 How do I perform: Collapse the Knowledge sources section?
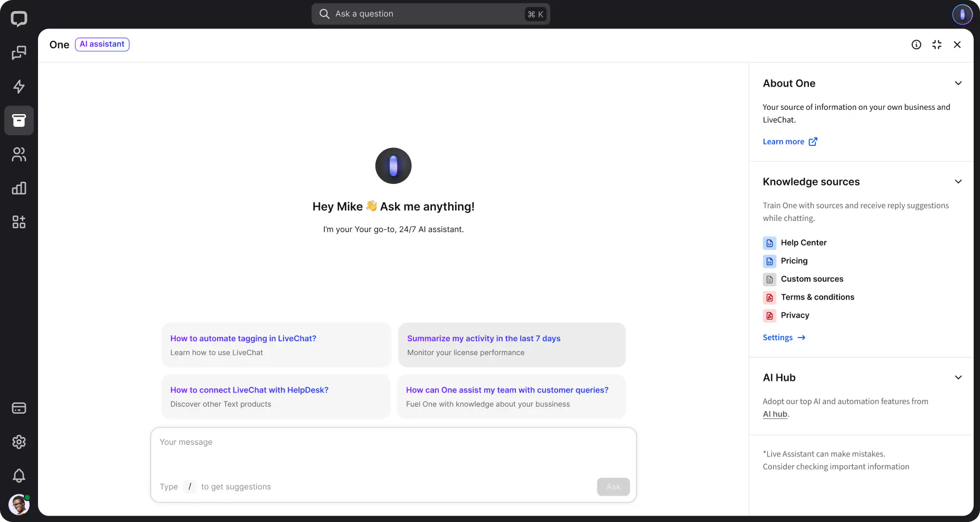[x=958, y=181]
